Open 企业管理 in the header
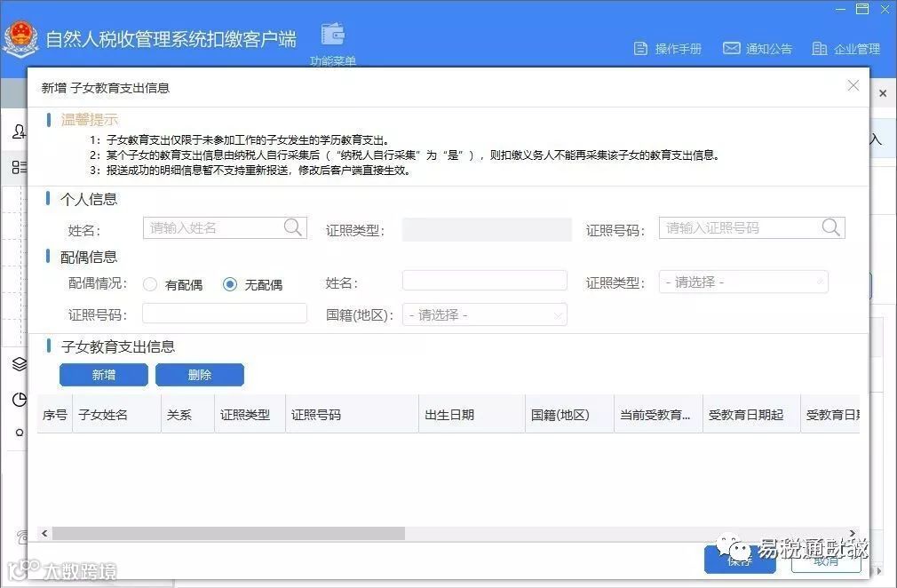This screenshot has height=588, width=897. 846,49
